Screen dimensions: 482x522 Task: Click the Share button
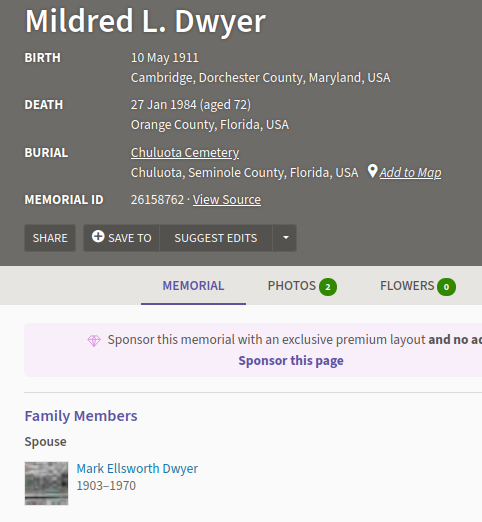50,238
